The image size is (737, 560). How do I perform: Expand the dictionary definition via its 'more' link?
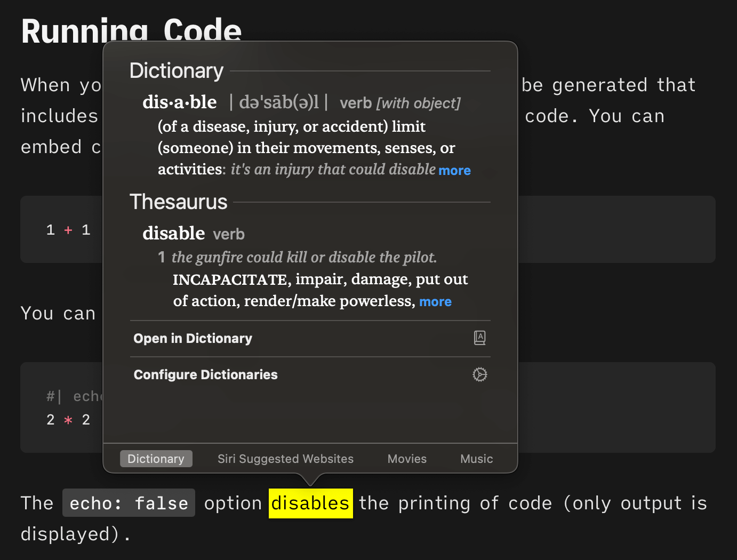[454, 171]
